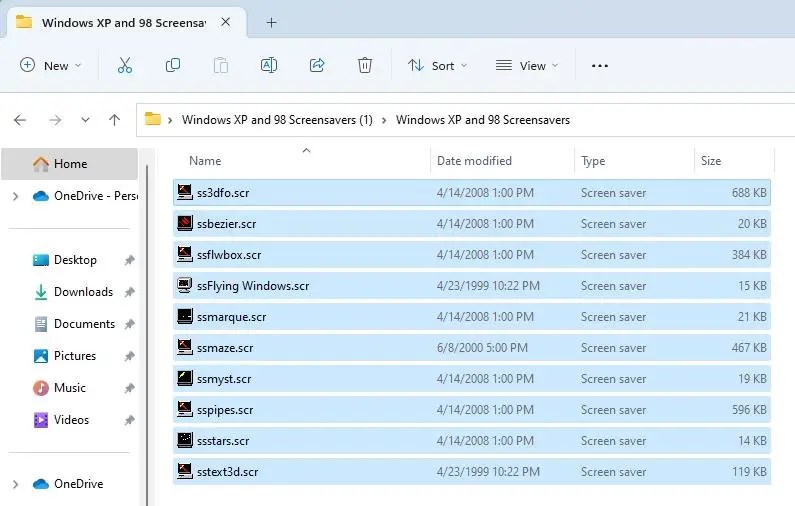Screen dimensions: 795x506
Task: Open the Sort dropdown
Action: click(437, 65)
